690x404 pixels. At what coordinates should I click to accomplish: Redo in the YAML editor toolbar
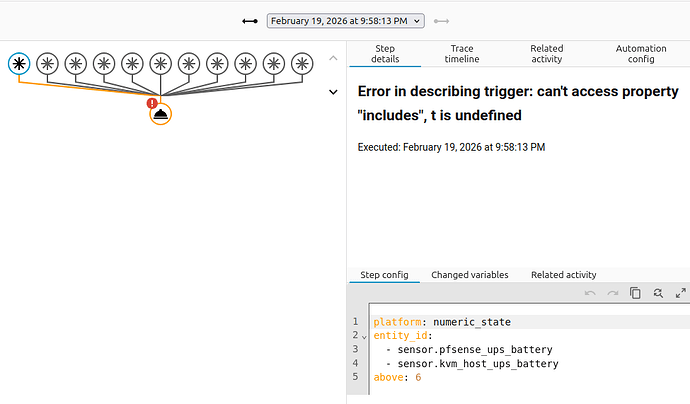tap(613, 293)
